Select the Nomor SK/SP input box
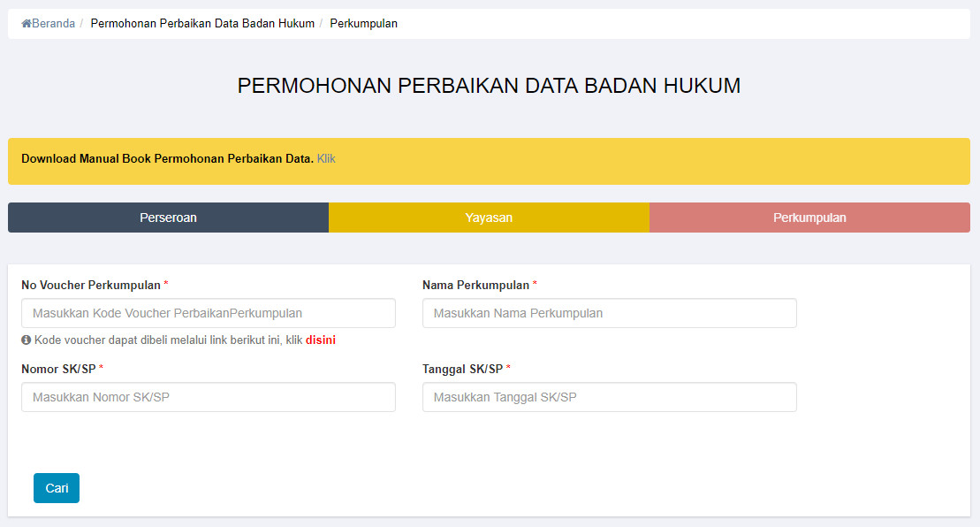 tap(209, 397)
